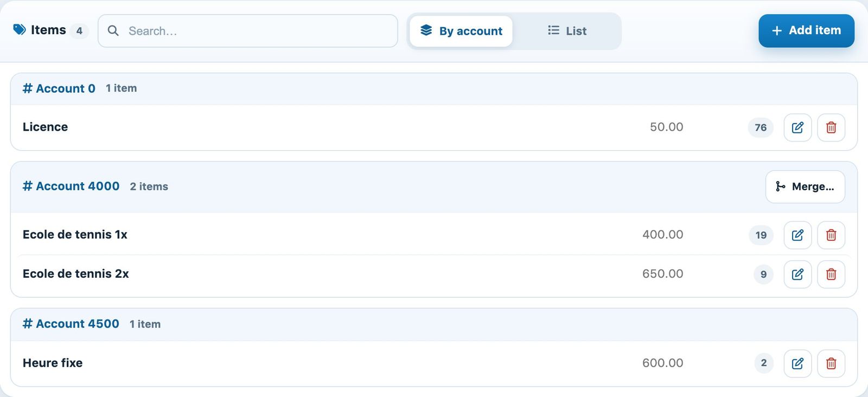
Task: Open Merge for Account 4000
Action: 805,187
